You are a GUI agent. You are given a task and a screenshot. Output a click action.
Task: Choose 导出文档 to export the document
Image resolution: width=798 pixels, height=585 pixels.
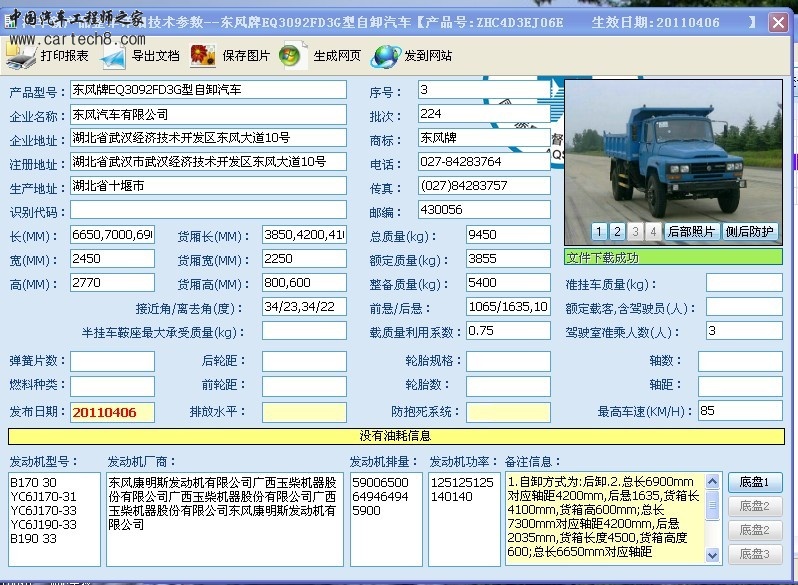(x=155, y=55)
